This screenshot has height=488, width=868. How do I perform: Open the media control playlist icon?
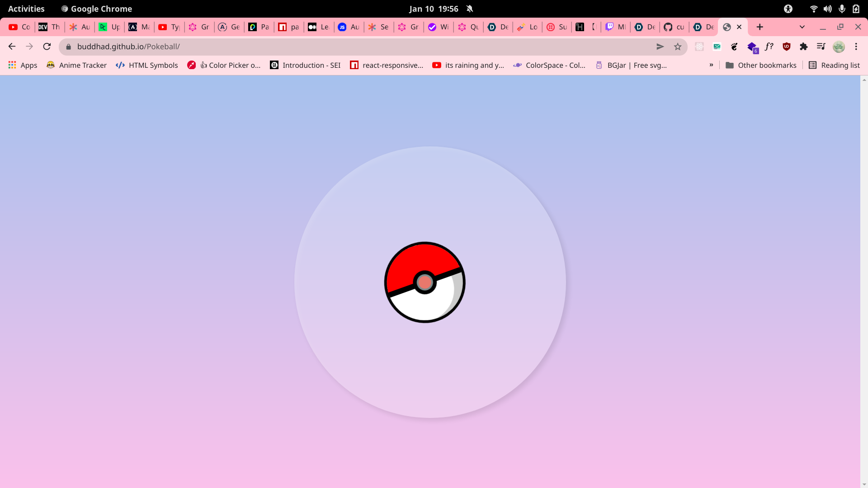tap(821, 47)
